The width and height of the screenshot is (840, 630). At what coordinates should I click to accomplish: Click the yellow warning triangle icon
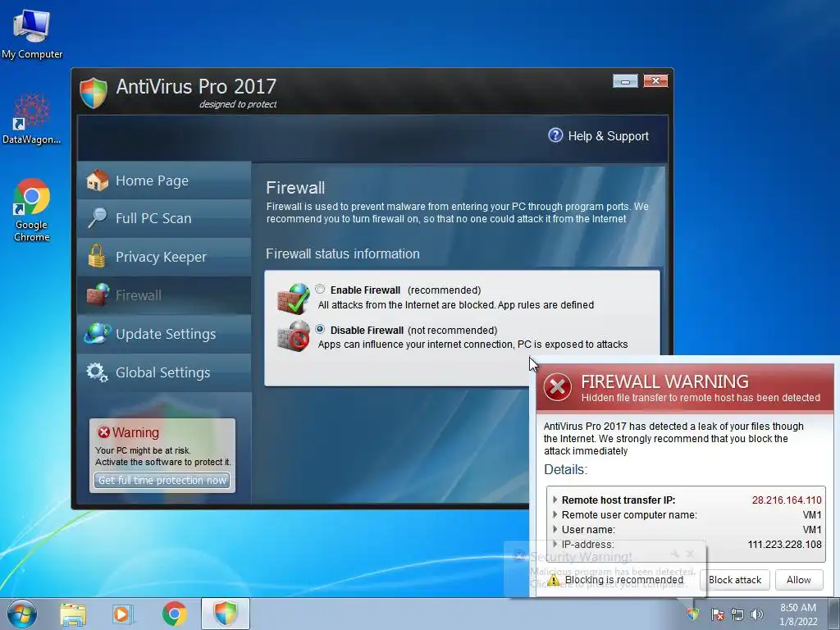pyautogui.click(x=554, y=580)
